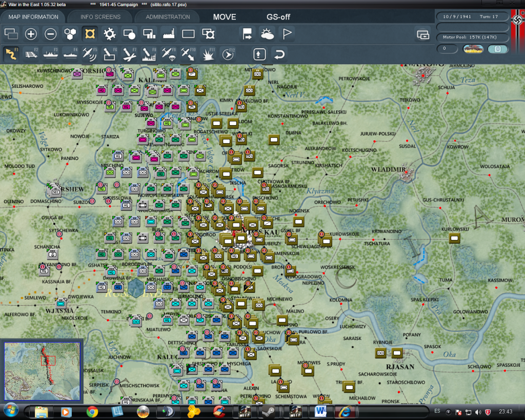
Task: Launch Google Chrome from the taskbar
Action: click(92, 412)
